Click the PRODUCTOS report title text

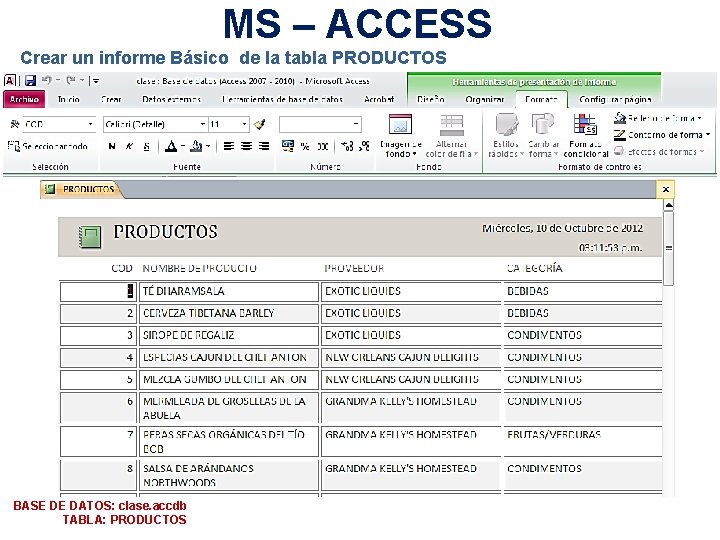tap(166, 232)
